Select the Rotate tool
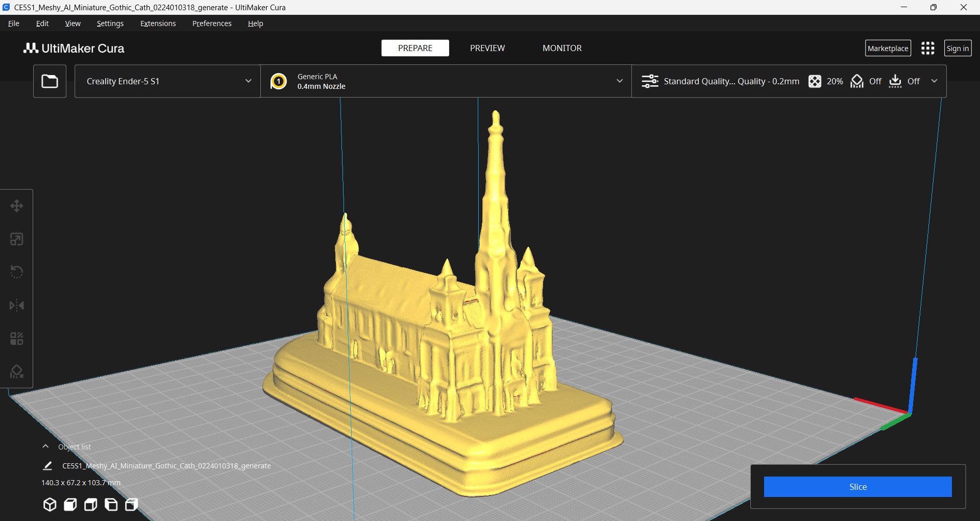Viewport: 980px width, 521px height. tap(17, 272)
